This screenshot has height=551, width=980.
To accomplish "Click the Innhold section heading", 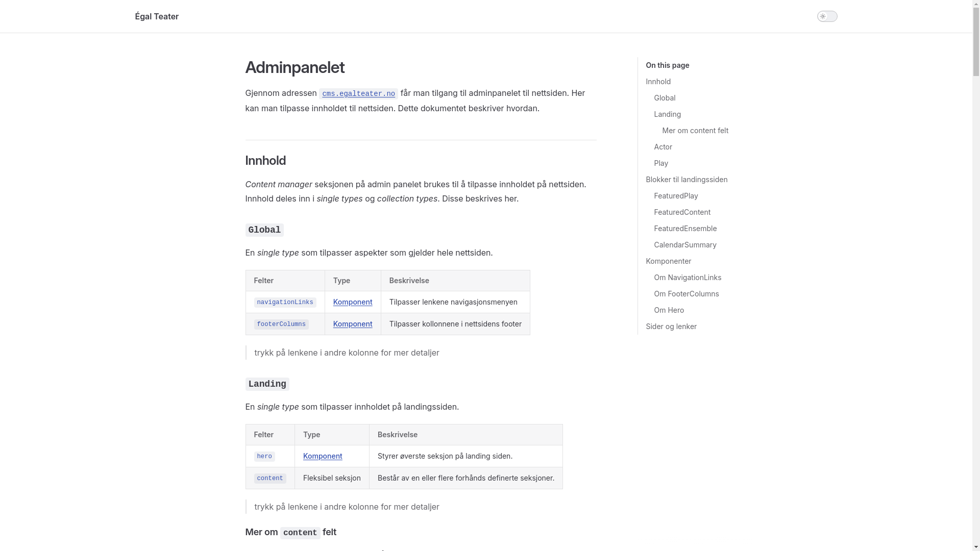I will pyautogui.click(x=265, y=161).
